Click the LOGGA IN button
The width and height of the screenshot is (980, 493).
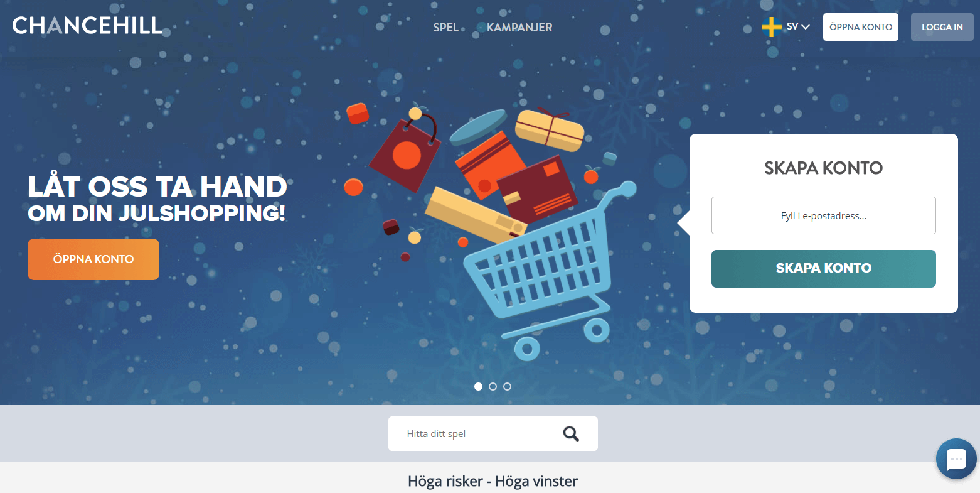(942, 27)
